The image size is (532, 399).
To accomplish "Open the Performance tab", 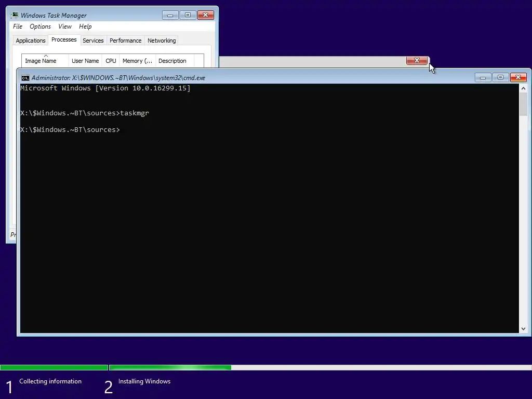I will point(126,41).
